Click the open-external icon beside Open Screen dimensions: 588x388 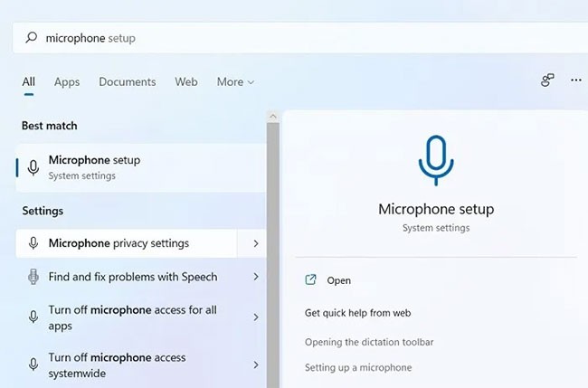pyautogui.click(x=311, y=280)
